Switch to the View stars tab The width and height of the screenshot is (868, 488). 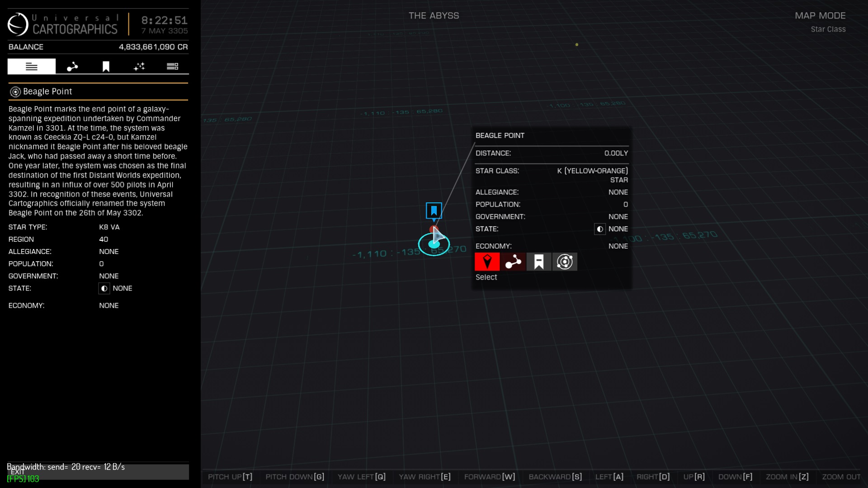pos(139,66)
